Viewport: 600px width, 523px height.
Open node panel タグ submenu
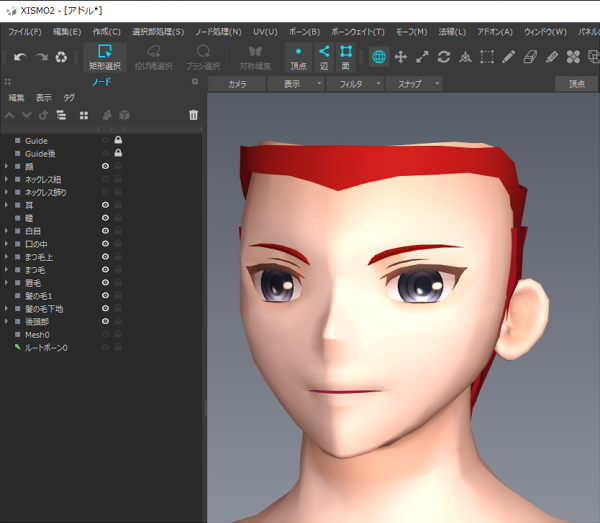coord(69,98)
